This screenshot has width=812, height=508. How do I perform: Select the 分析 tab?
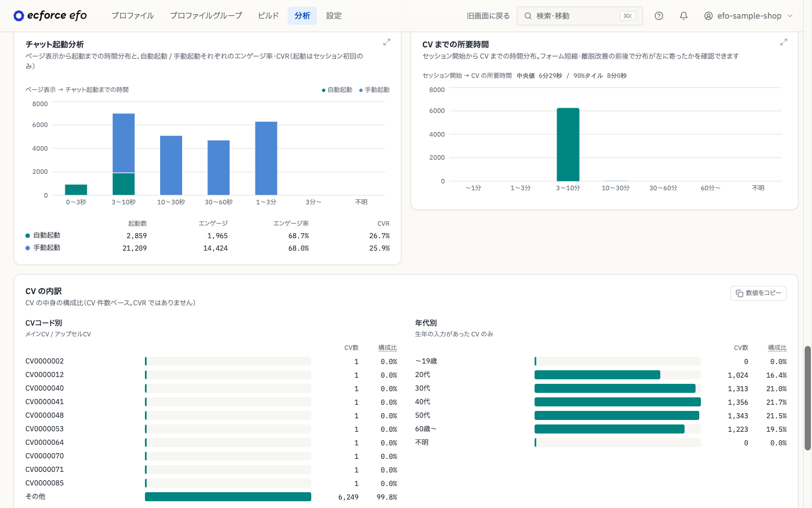coord(302,16)
